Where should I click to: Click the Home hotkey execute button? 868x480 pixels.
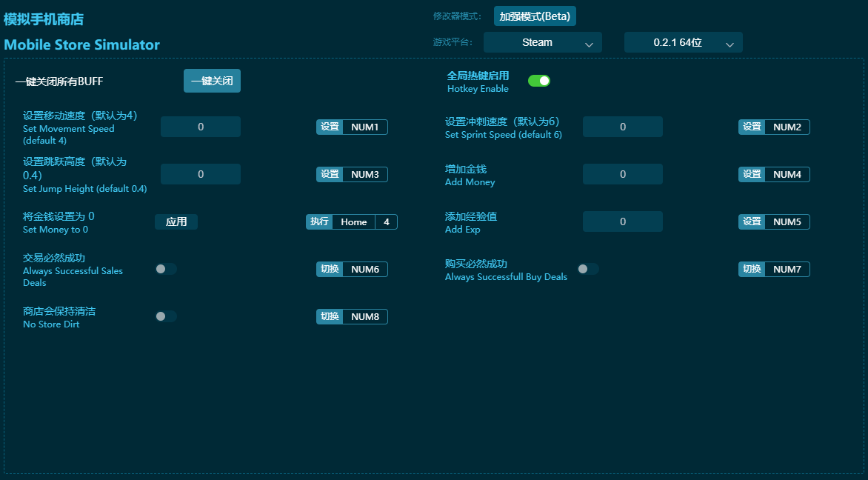[x=353, y=221]
